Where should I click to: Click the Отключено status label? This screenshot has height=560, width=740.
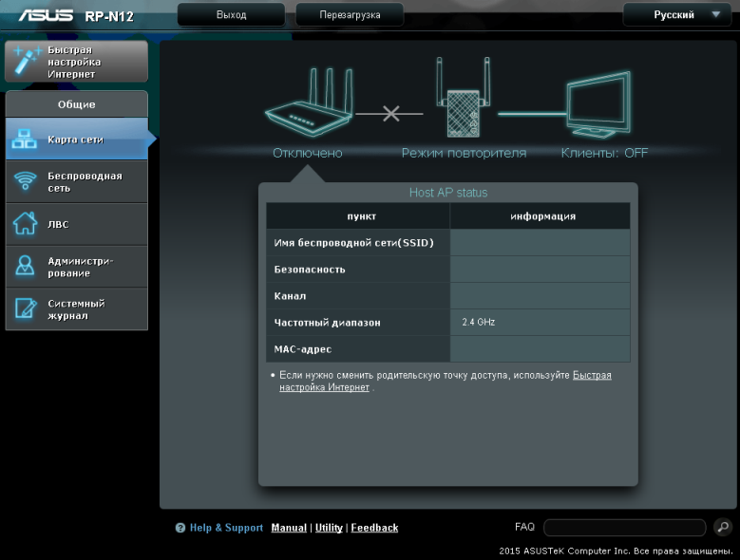click(308, 153)
